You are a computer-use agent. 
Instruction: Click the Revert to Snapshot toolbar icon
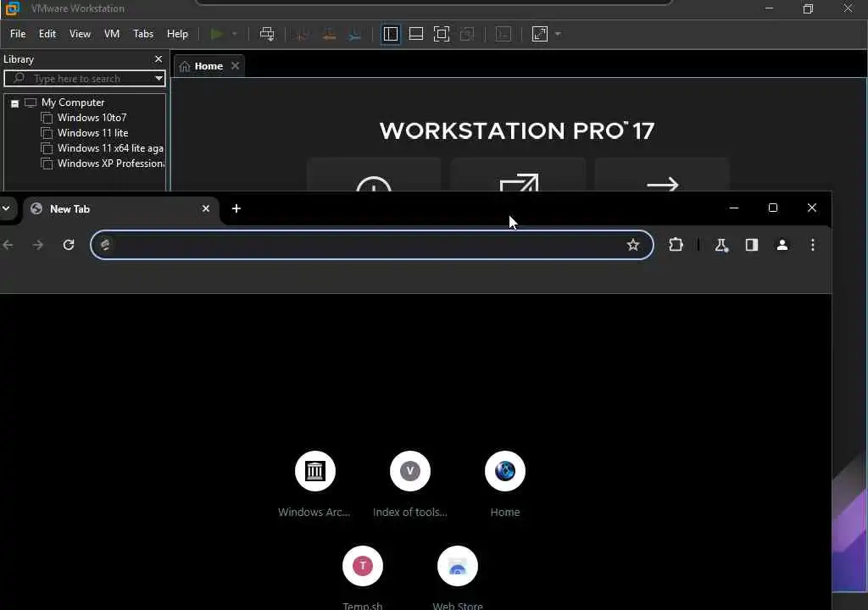tap(329, 35)
